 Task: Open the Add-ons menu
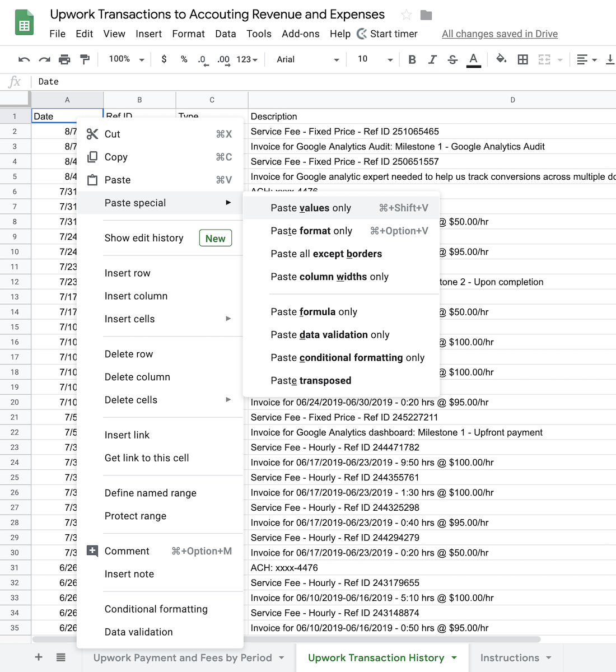point(301,34)
